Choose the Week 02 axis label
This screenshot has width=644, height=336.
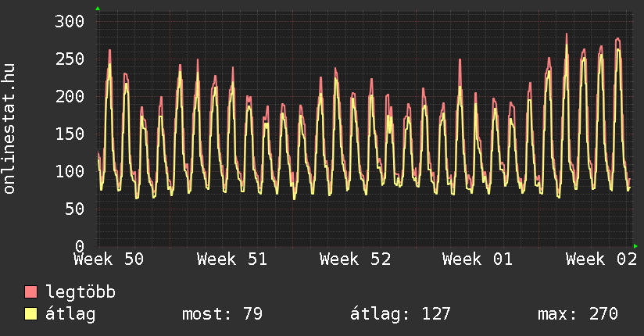pyautogui.click(x=601, y=259)
